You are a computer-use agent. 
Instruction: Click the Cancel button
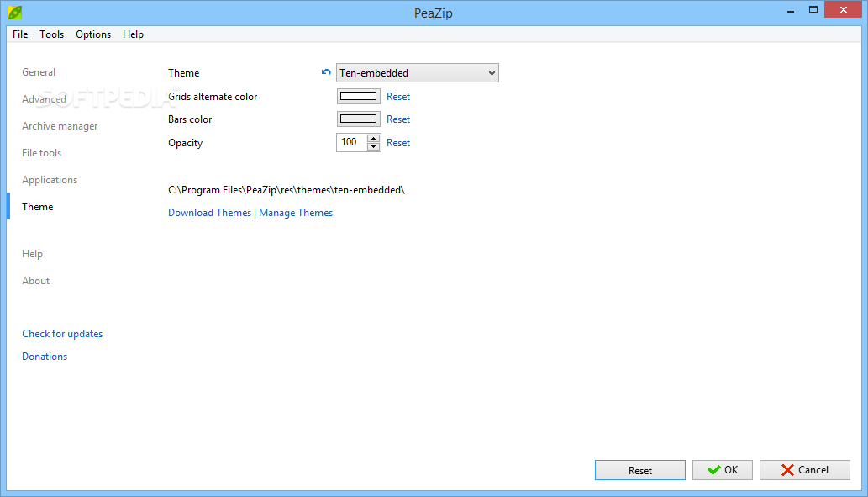tap(805, 470)
